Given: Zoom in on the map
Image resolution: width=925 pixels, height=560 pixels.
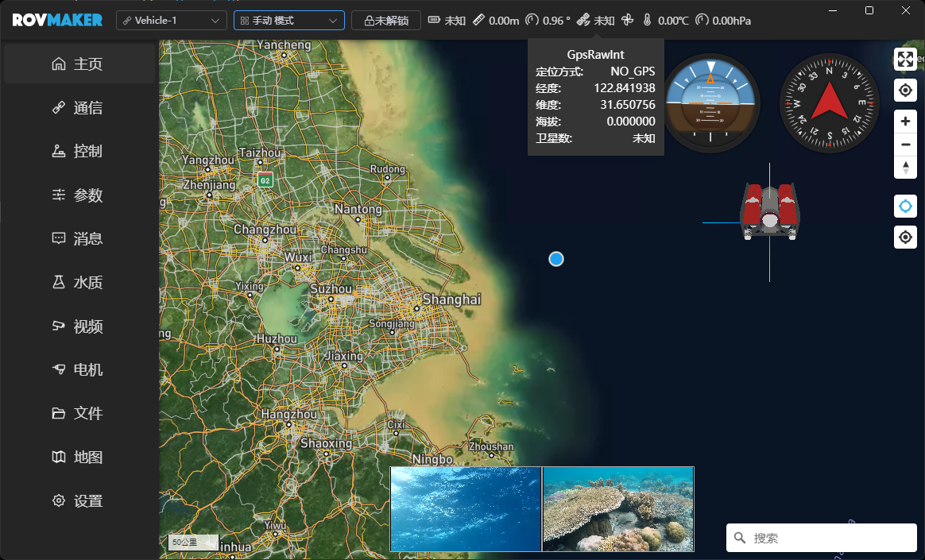Looking at the screenshot, I should pos(905,122).
